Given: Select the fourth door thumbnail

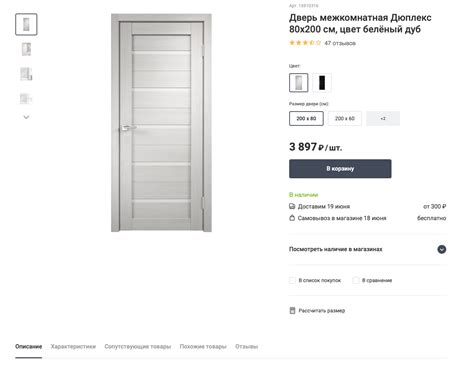Looking at the screenshot, I should pos(26,99).
